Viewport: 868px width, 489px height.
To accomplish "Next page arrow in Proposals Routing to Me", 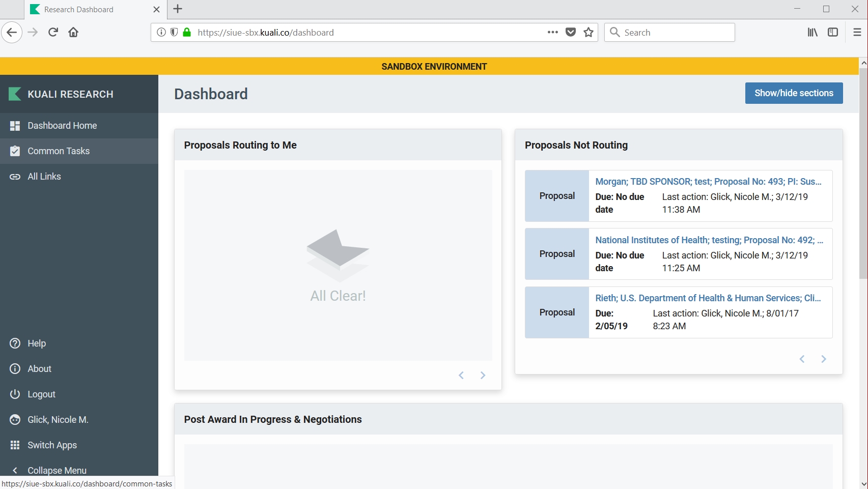I will tap(483, 376).
